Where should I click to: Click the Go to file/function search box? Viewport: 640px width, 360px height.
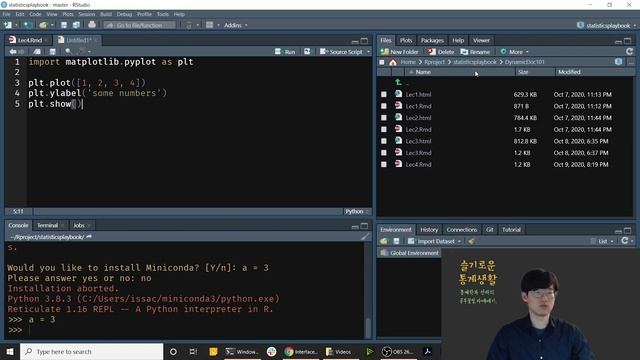tap(140, 25)
